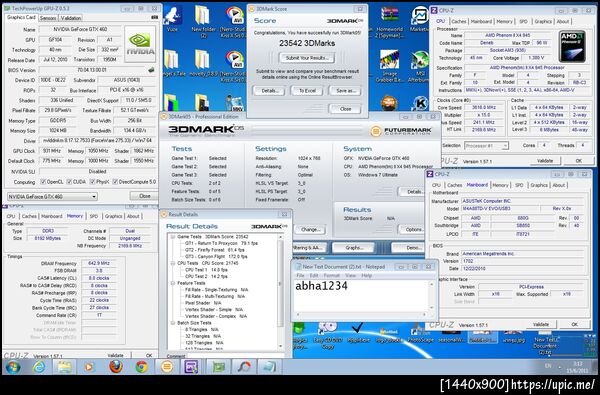Click Save as in the 3DMark Score dialog

pos(345,91)
